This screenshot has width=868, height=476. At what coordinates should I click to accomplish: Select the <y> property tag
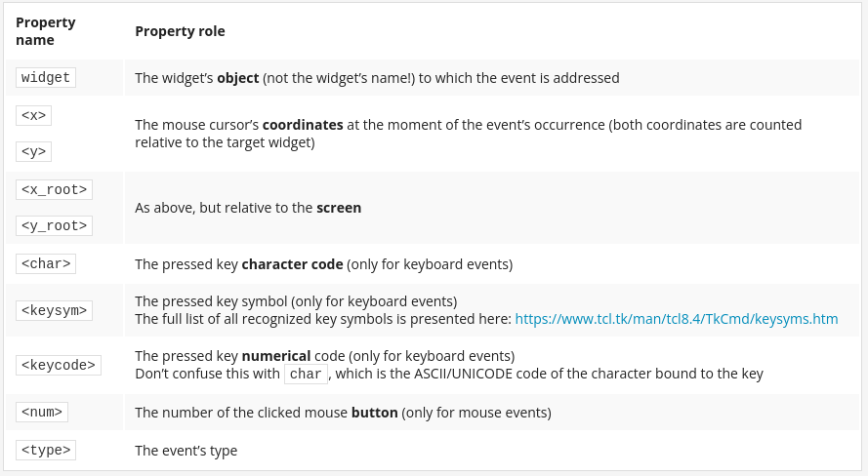point(34,151)
